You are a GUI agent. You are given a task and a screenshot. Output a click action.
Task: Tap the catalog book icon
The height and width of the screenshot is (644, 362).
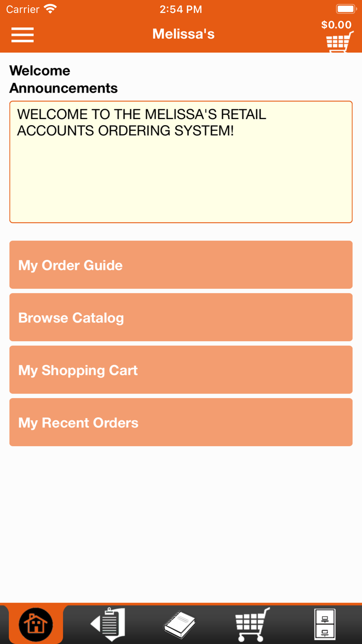[179, 624]
